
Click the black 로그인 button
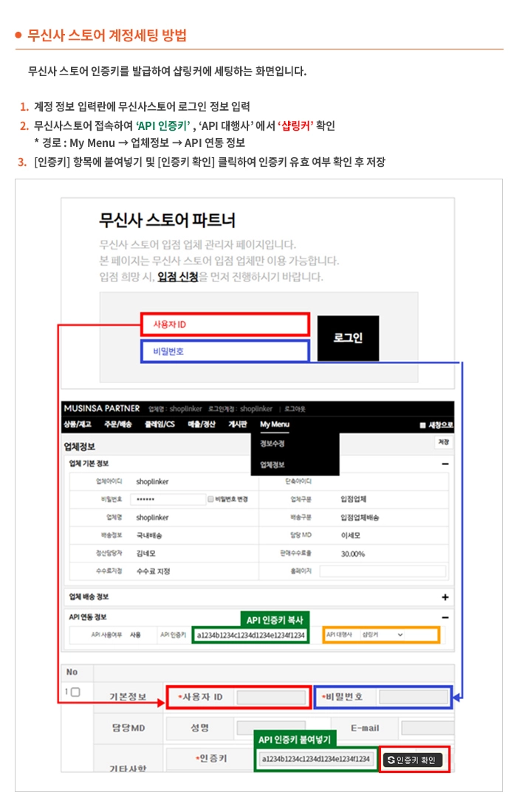[348, 338]
